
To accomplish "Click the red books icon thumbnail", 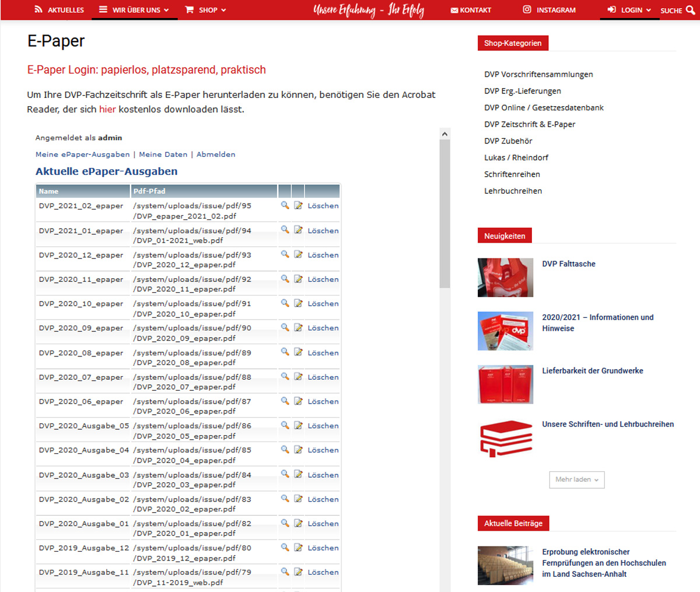I will 505,438.
